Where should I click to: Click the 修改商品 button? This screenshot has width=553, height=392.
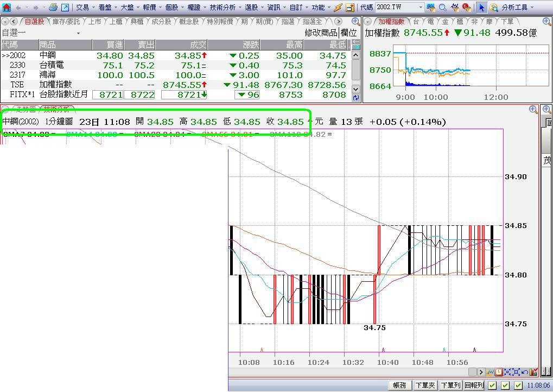point(321,33)
